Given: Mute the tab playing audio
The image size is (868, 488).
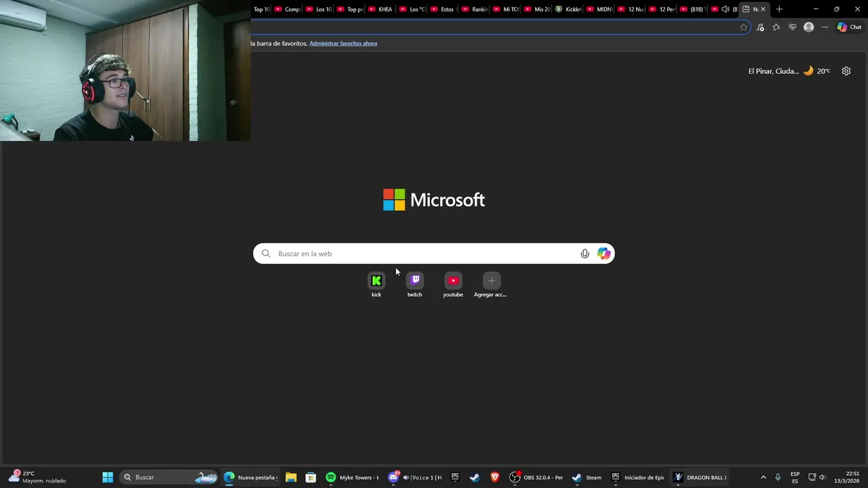Looking at the screenshot, I should [x=725, y=9].
